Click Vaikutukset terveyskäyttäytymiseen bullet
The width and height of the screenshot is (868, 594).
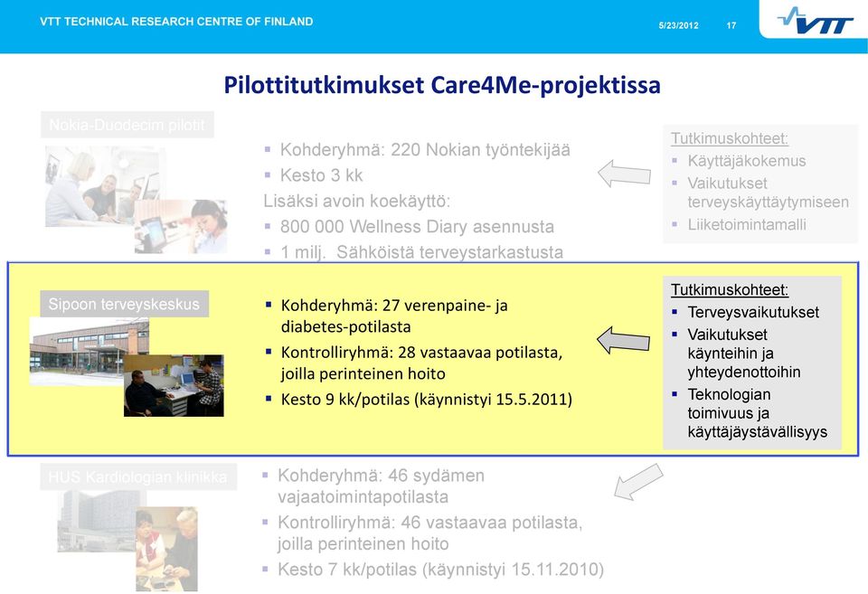pyautogui.click(x=768, y=193)
